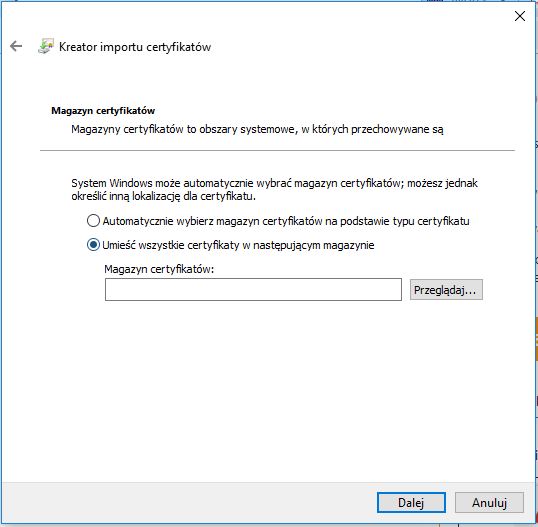Select the Umieść wszystkie certyfikaty radio circle
538x527 pixels.
[93, 245]
